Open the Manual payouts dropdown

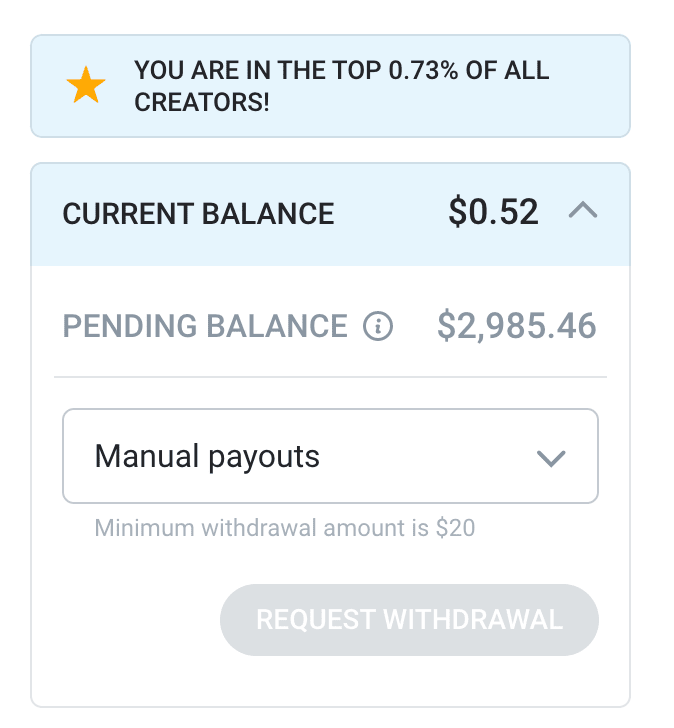click(x=330, y=457)
